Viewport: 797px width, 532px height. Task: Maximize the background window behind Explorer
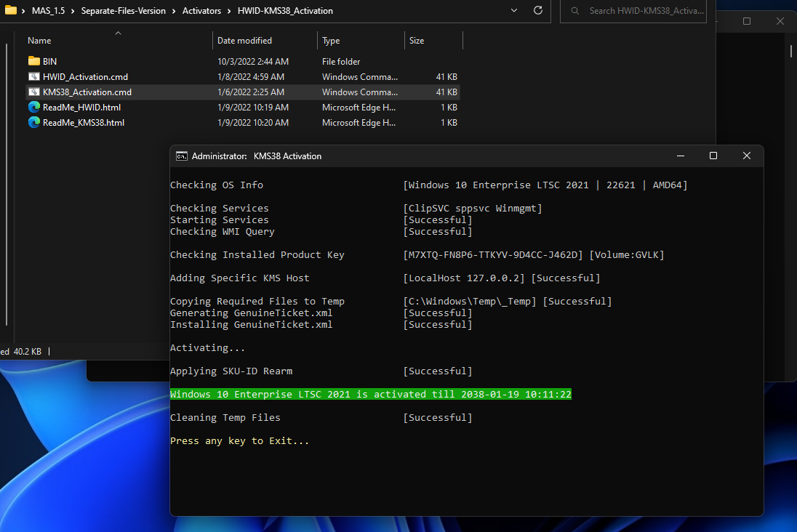pyautogui.click(x=747, y=21)
